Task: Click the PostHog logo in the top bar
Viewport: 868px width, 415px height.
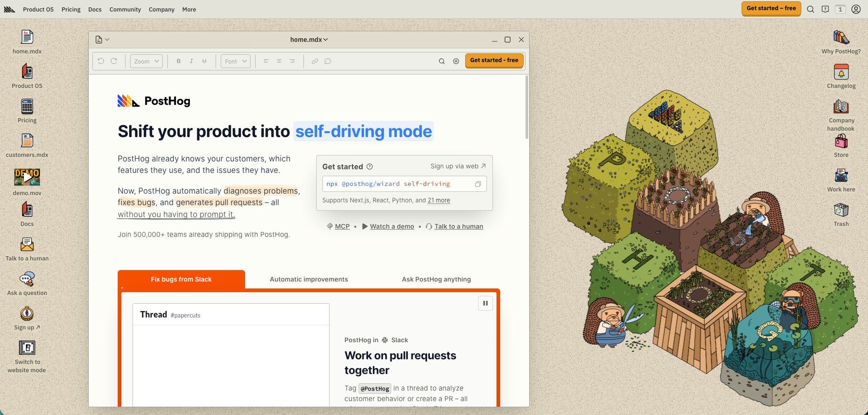Action: 9,9
